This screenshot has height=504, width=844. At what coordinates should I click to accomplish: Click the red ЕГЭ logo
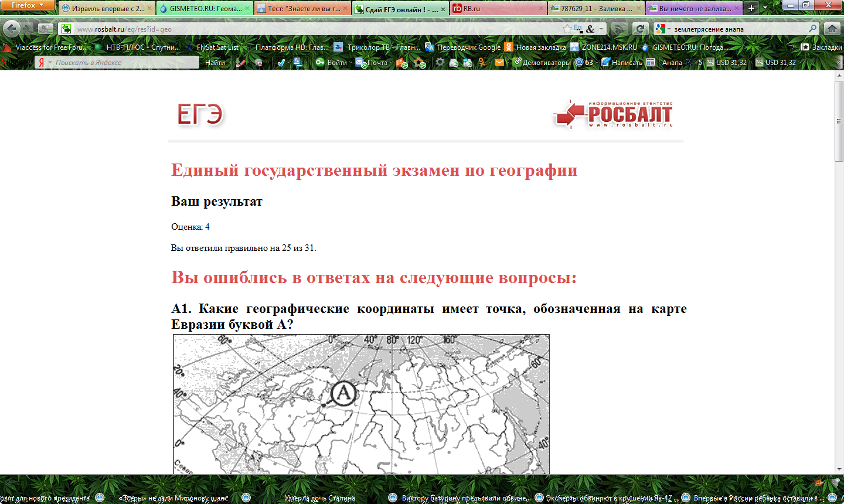click(x=200, y=114)
